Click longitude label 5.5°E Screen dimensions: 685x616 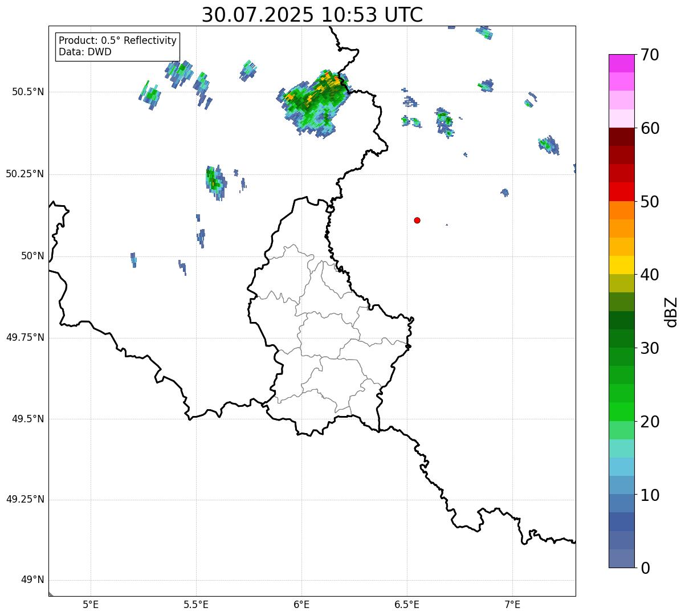point(196,605)
